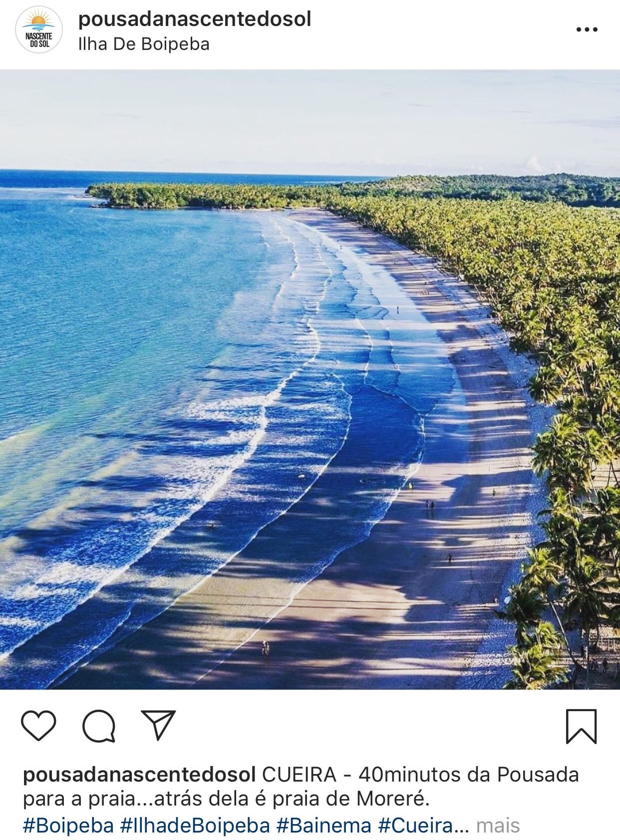Screen dimensions: 620x840
Task: Tap the pousadanascentedosol username in the header
Action: 195,19
